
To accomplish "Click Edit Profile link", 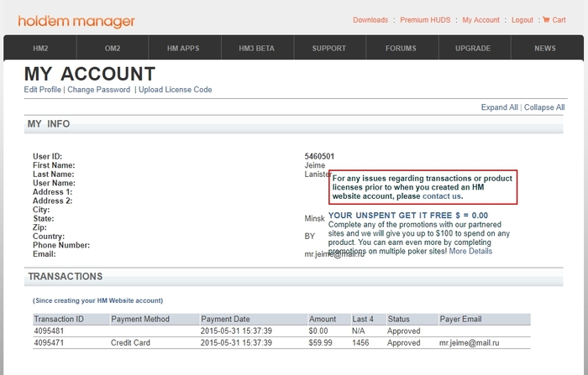I will pyautogui.click(x=42, y=90).
